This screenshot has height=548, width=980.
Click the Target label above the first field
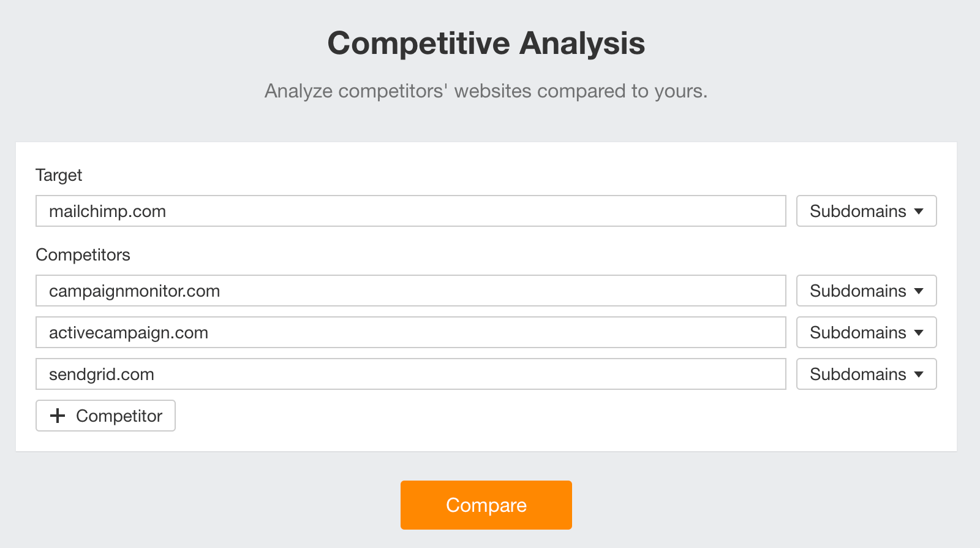pos(59,175)
